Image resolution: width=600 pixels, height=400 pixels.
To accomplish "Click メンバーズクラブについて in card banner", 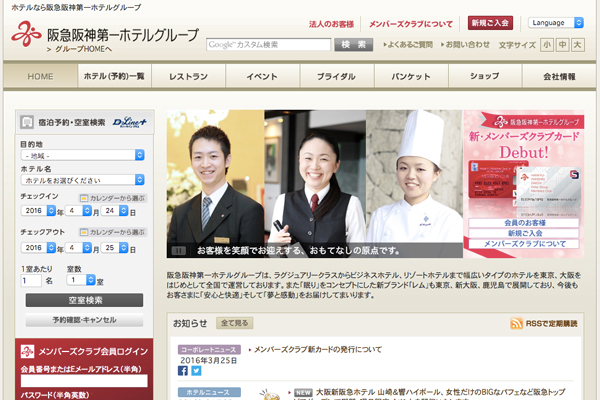I will [524, 243].
